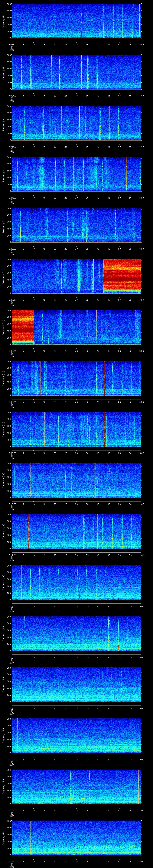Viewport: 153px width, 868px height.
Task: Click the 2:00 end time label
Action: tap(141, 44)
